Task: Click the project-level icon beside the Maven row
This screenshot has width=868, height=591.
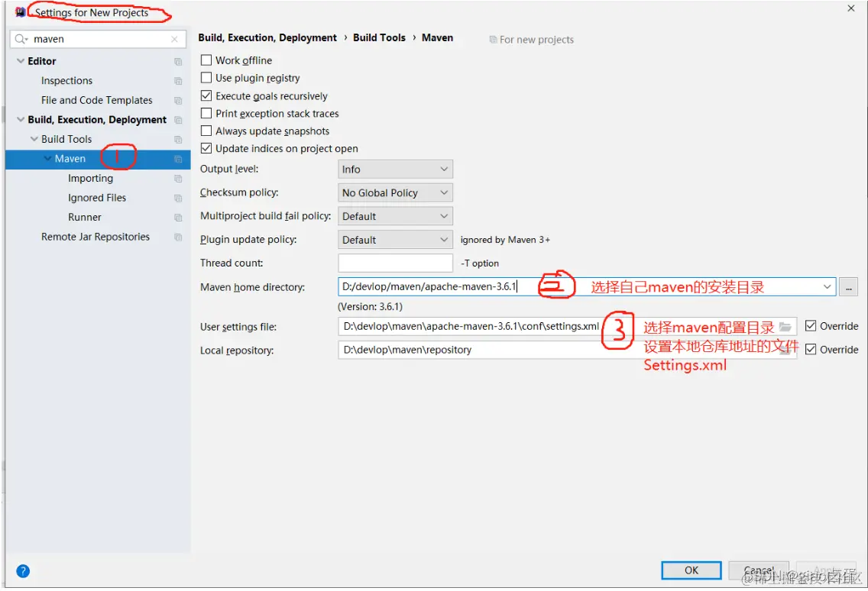Action: pos(178,159)
